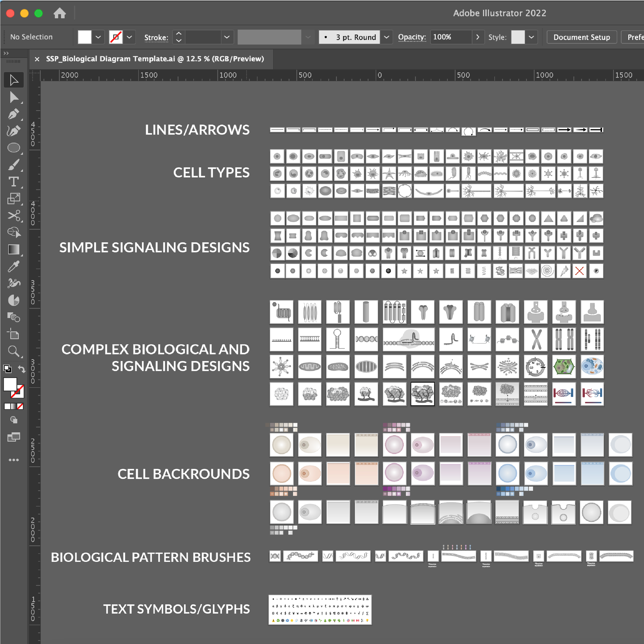Select the Pie Graph tool

click(14, 301)
